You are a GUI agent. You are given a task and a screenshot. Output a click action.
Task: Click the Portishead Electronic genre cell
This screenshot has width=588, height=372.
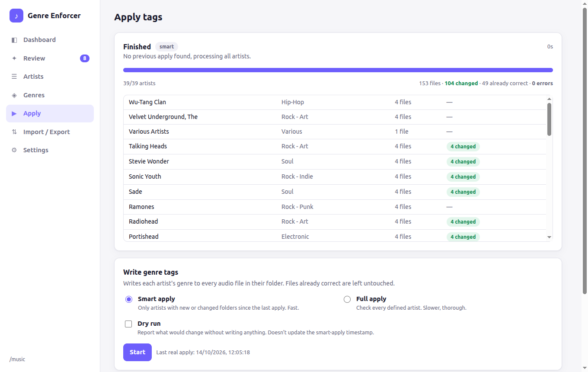pyautogui.click(x=295, y=237)
